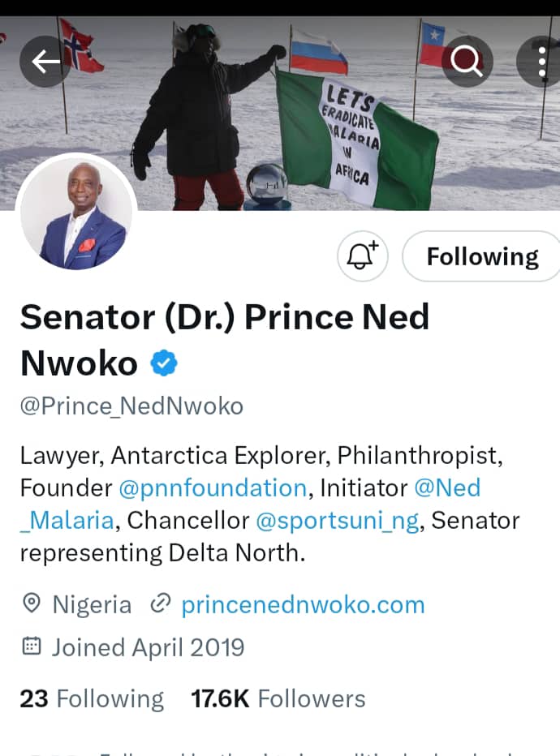Open the @pnnfoundation mention
Image resolution: width=560 pixels, height=756 pixels.
tap(213, 488)
